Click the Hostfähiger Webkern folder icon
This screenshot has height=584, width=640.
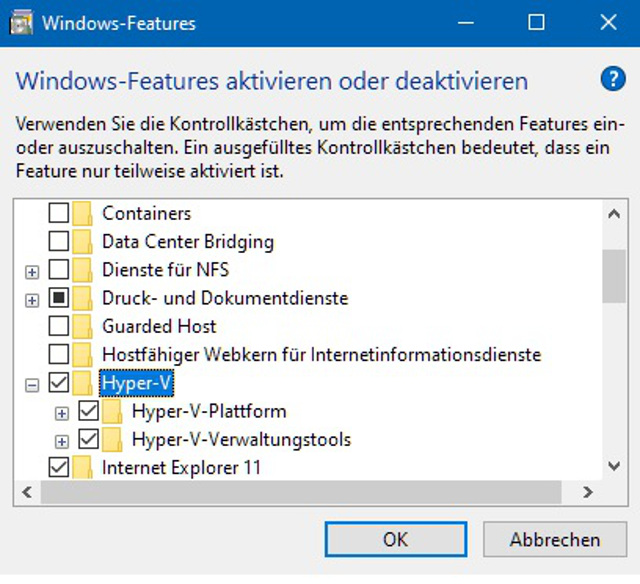82,354
